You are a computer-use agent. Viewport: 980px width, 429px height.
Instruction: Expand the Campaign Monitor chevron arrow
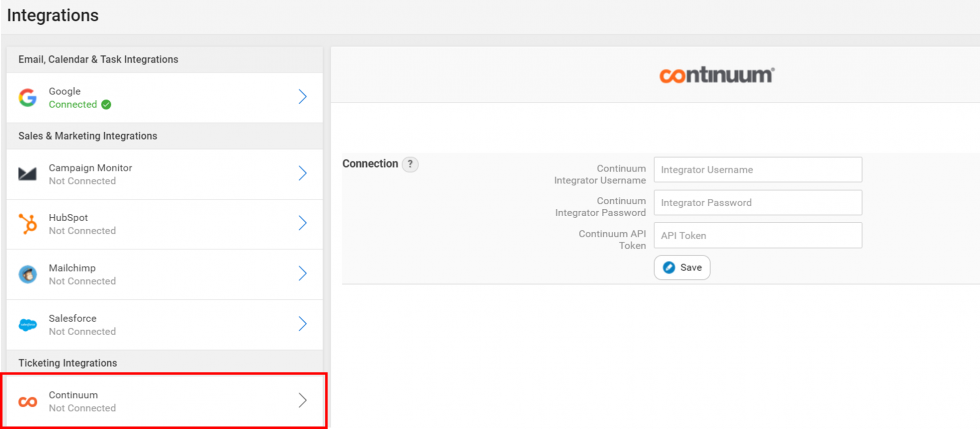coord(302,174)
